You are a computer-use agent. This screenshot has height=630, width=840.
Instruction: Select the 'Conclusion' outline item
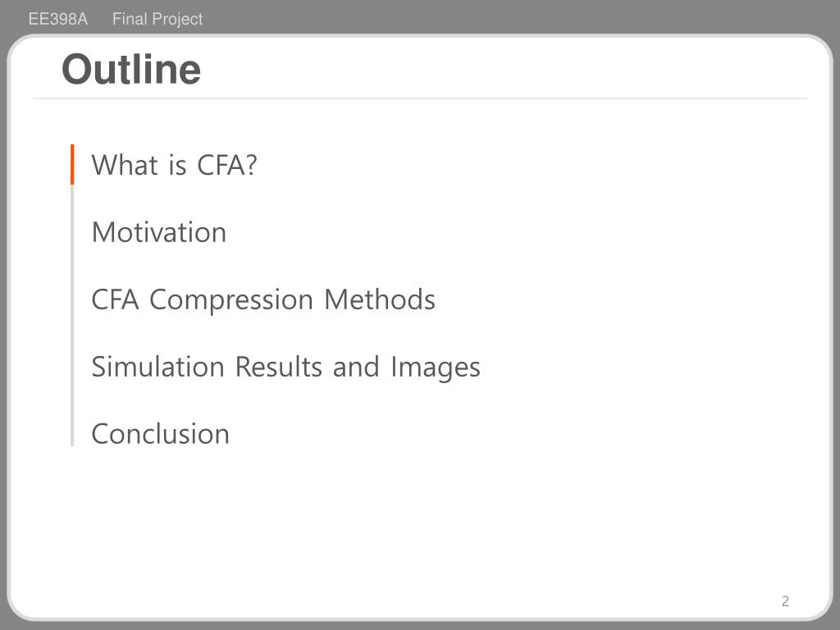[160, 434]
